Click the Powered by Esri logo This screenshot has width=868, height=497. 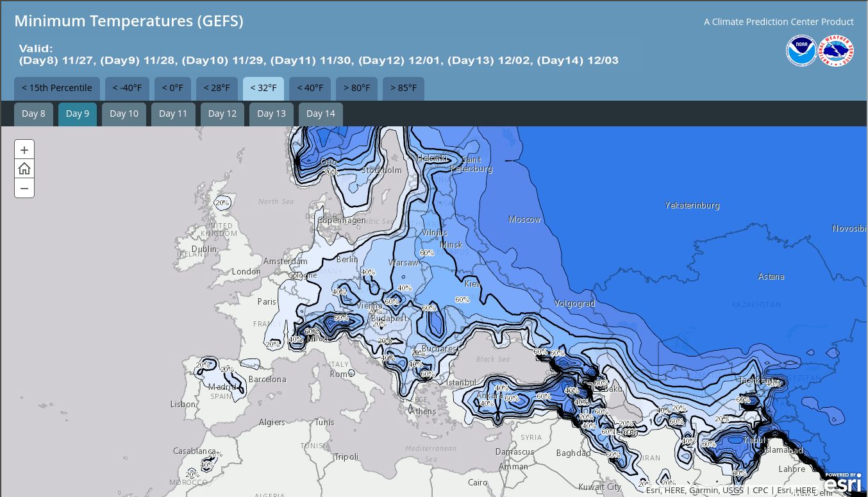coord(842,482)
